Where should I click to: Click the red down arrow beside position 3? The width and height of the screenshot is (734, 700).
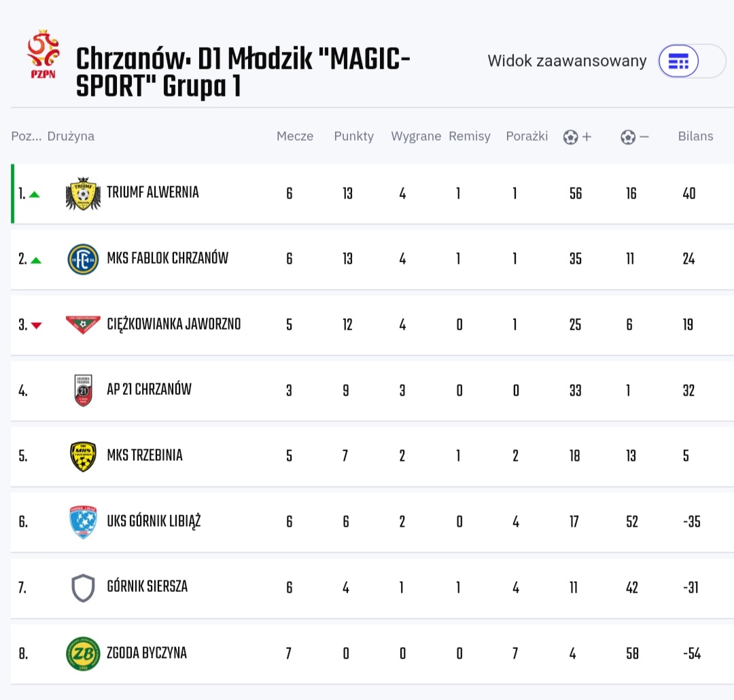36,326
